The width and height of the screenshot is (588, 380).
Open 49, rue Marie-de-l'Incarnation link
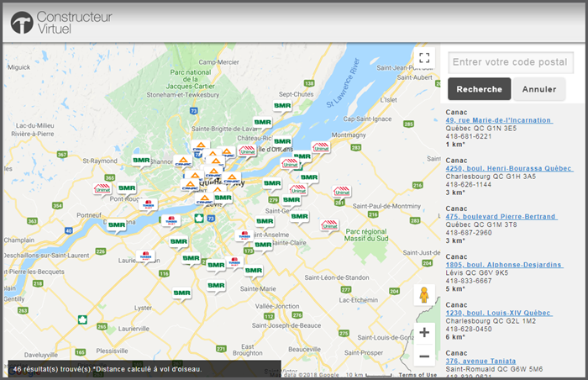pos(499,120)
